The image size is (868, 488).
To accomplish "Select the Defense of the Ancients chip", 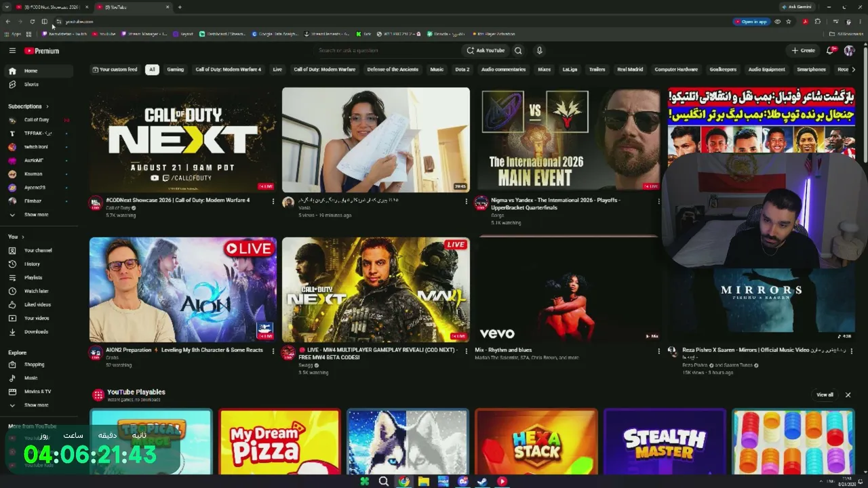I will [x=393, y=69].
